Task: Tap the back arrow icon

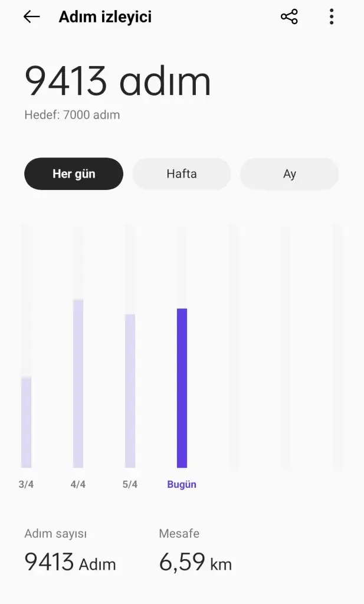Action: 32,17
